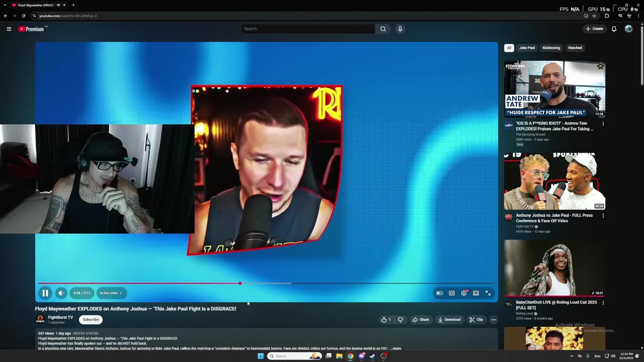Open options for the Andrew Tate video
The image size is (644, 362).
[603, 124]
